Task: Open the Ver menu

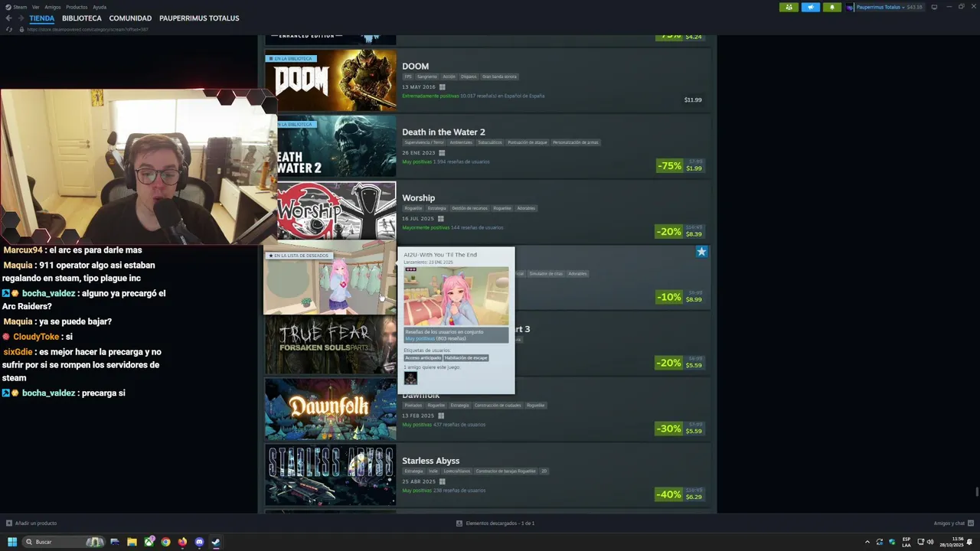Action: click(36, 7)
